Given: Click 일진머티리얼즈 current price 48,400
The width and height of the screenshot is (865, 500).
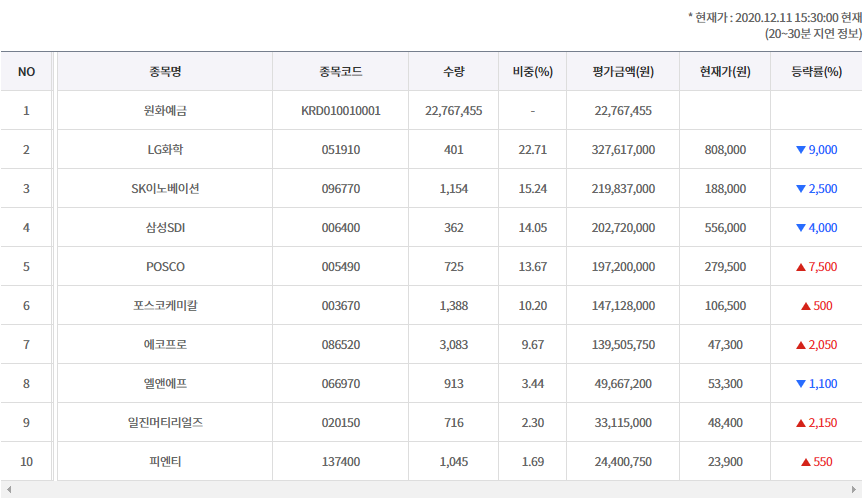Looking at the screenshot, I should 725,423.
